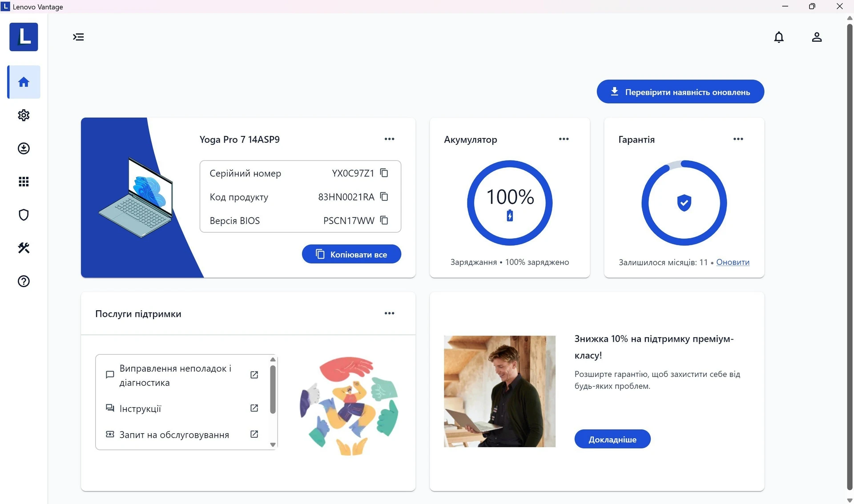
Task: Restore down the Lenovo Vantage window
Action: point(812,6)
